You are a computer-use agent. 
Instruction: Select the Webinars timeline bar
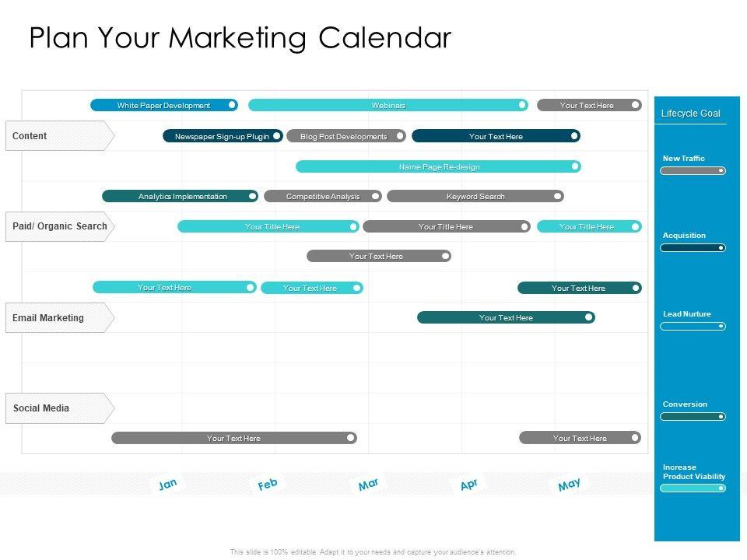click(x=388, y=105)
